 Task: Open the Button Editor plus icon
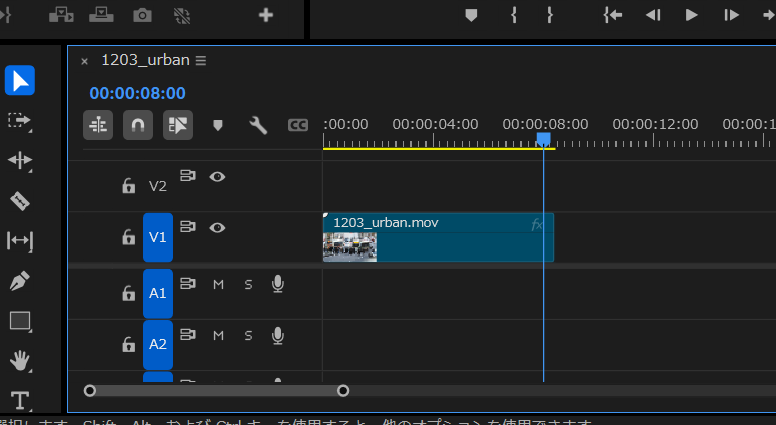click(x=266, y=15)
